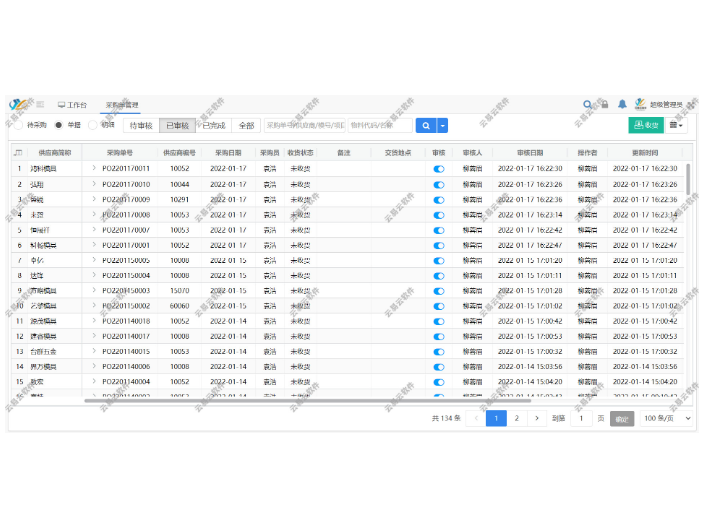Switch to the 工作台 tab
The width and height of the screenshot is (704, 528).
[x=72, y=104]
